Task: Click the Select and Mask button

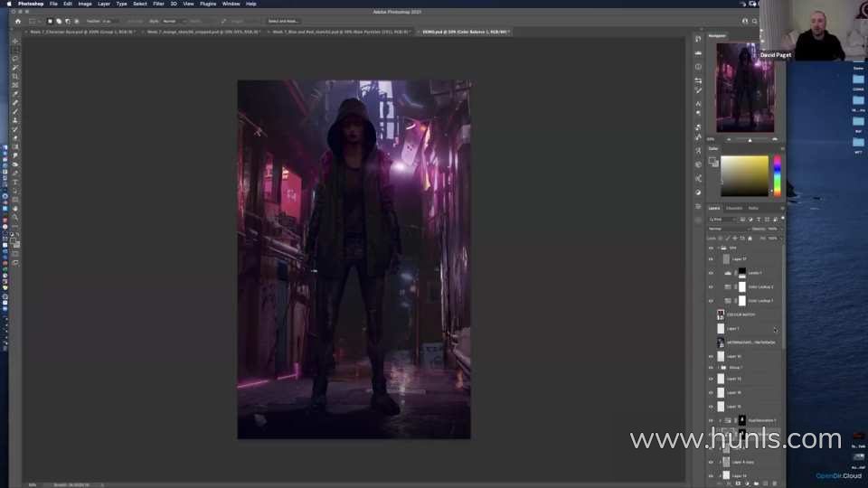Action: click(283, 21)
